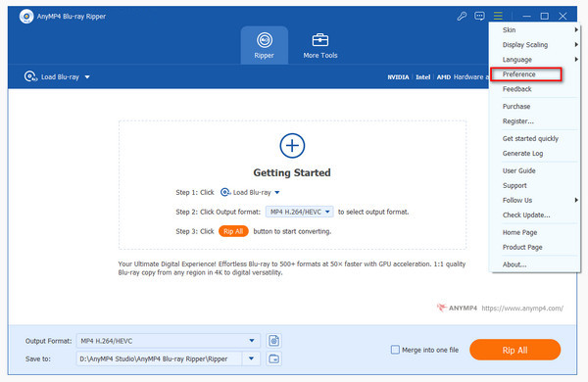Image resolution: width=588 pixels, height=382 pixels.
Task: Enable Merge into one file checkbox
Action: click(x=395, y=350)
